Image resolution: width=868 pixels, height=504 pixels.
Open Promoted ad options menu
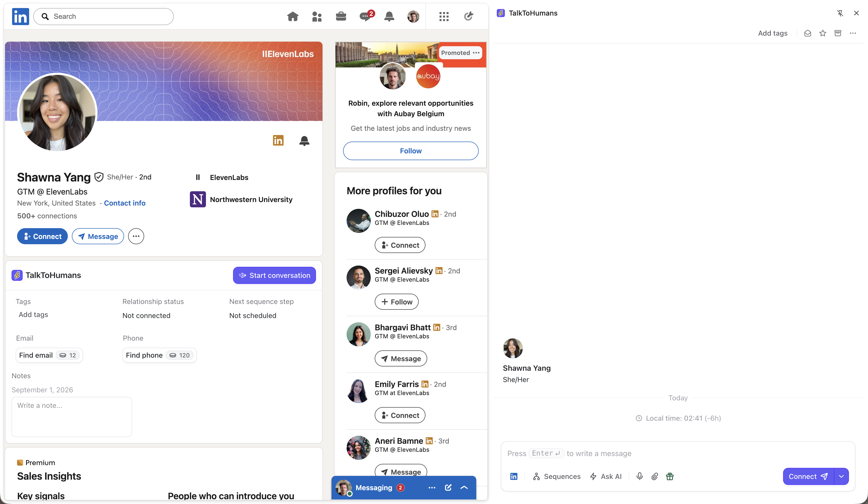tap(476, 53)
